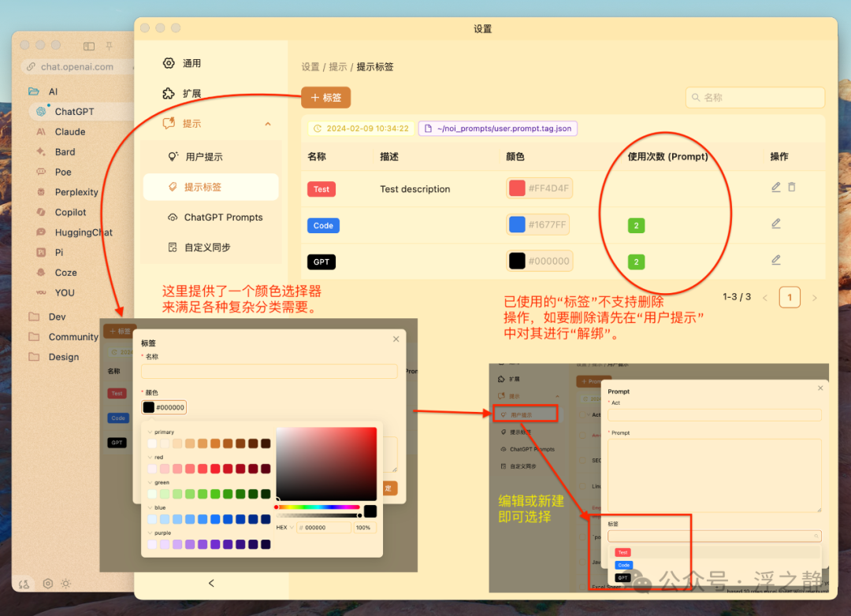
Task: Open the HEX format dropdown in color picker
Action: click(285, 528)
